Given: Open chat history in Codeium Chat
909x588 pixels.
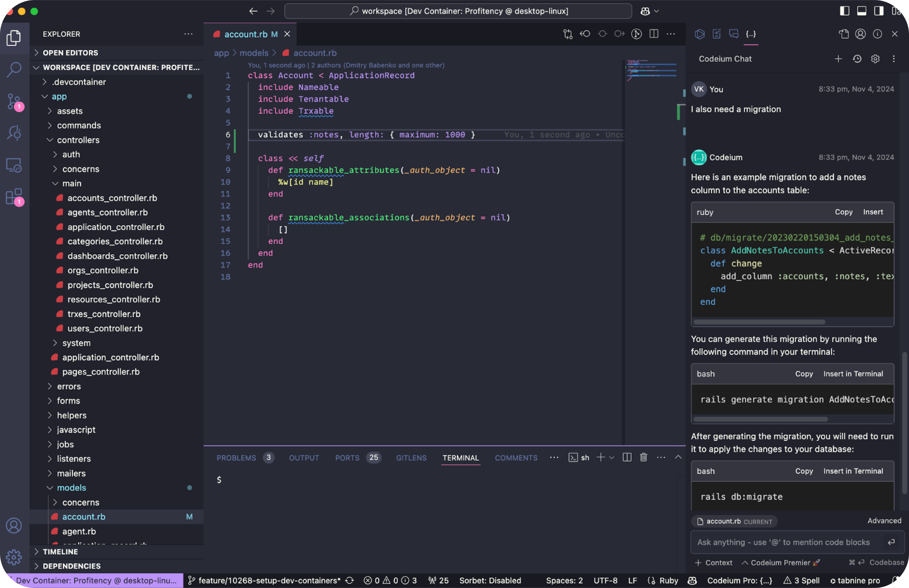Looking at the screenshot, I should pos(857,59).
